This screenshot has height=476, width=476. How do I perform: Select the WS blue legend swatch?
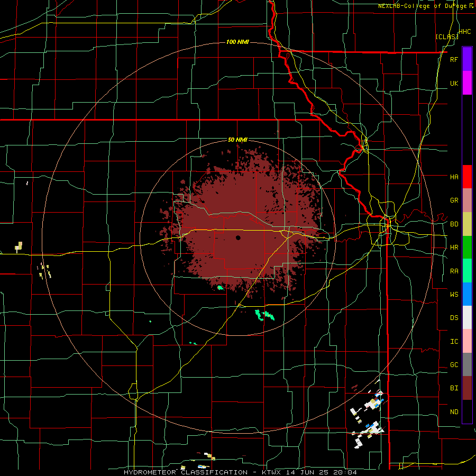pyautogui.click(x=467, y=294)
